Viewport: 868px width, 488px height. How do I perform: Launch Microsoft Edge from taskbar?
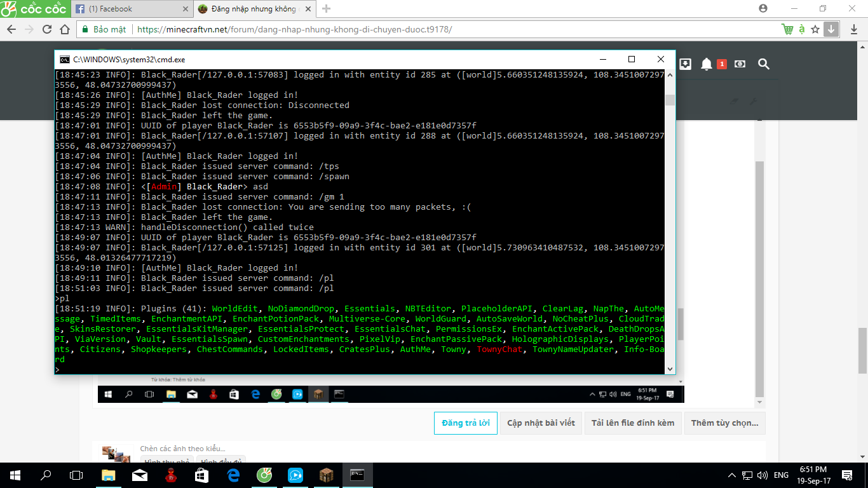click(233, 475)
